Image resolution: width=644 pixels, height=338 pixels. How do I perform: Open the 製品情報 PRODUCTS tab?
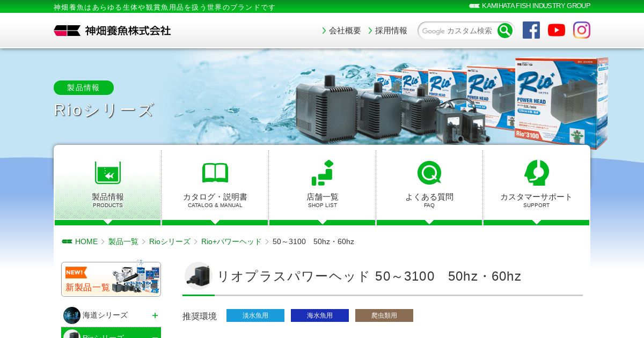pos(108,187)
